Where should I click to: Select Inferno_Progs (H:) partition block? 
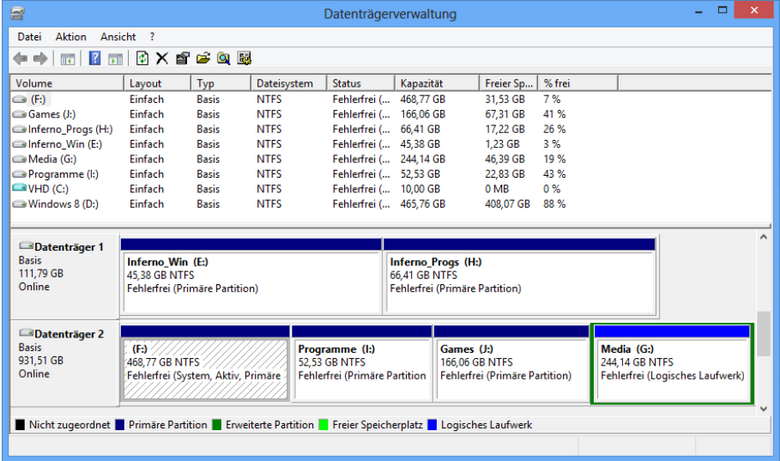pyautogui.click(x=519, y=277)
